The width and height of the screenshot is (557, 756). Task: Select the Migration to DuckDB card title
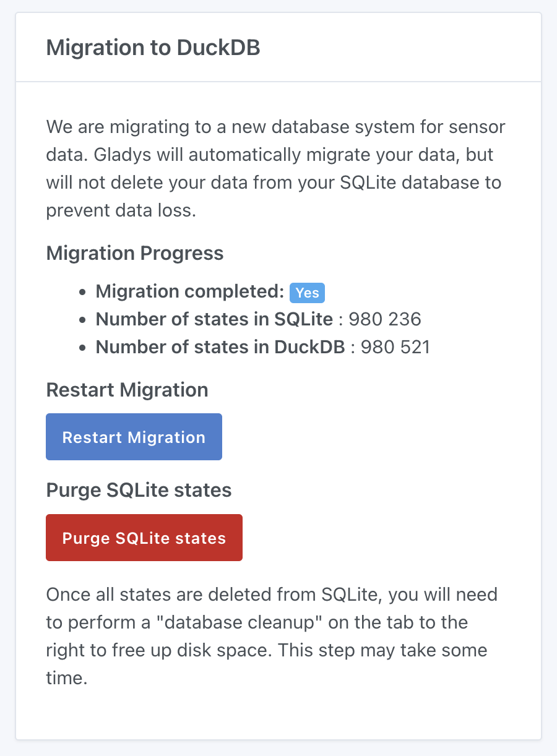pyautogui.click(x=153, y=48)
